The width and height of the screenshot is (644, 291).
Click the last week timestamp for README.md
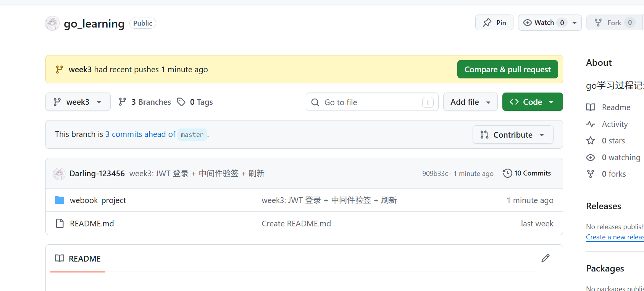pyautogui.click(x=537, y=224)
